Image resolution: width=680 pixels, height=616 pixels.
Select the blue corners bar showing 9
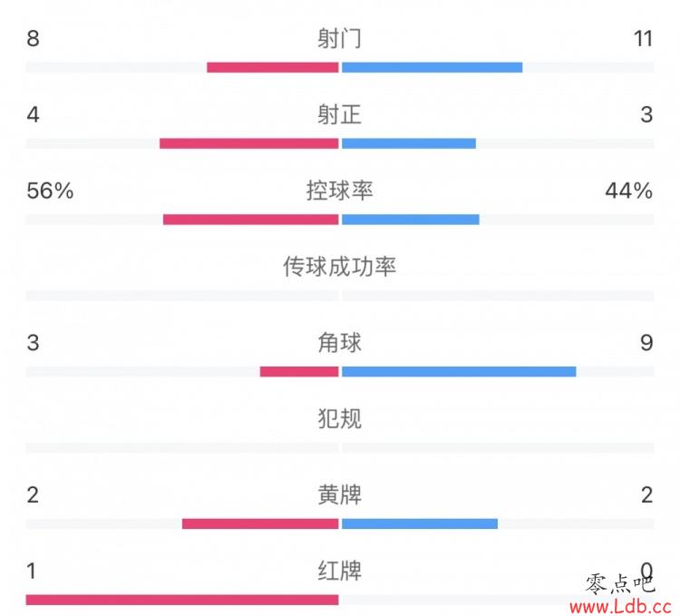tap(459, 371)
